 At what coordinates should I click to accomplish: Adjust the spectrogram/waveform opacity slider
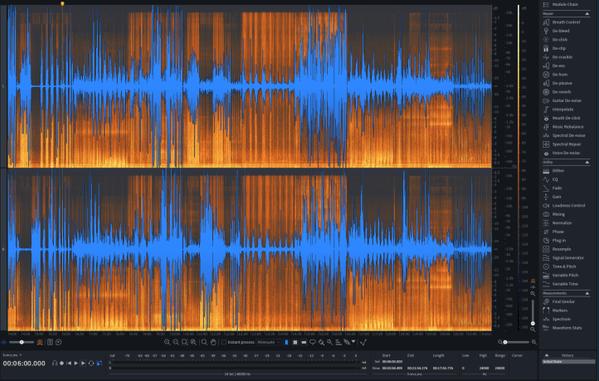click(21, 342)
